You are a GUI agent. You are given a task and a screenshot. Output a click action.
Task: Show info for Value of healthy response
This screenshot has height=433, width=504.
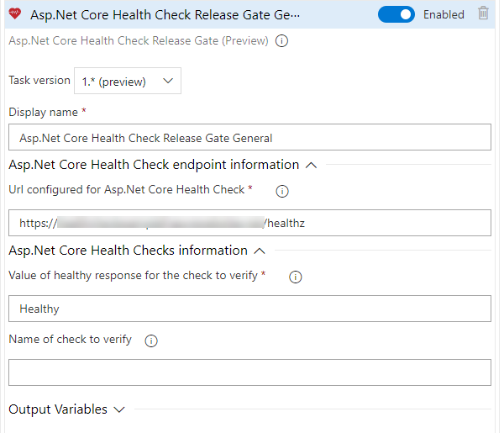pyautogui.click(x=296, y=277)
